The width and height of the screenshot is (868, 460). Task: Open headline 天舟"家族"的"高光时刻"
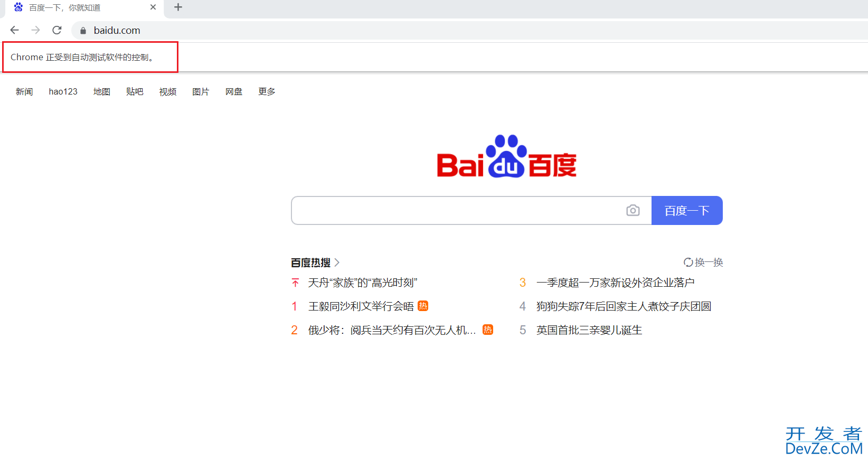[363, 283]
